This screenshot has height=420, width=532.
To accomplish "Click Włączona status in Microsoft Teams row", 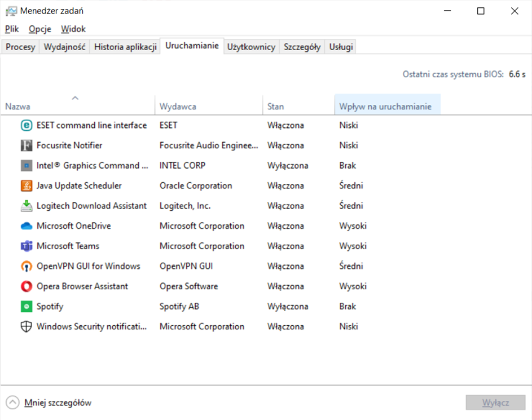I will 285,246.
